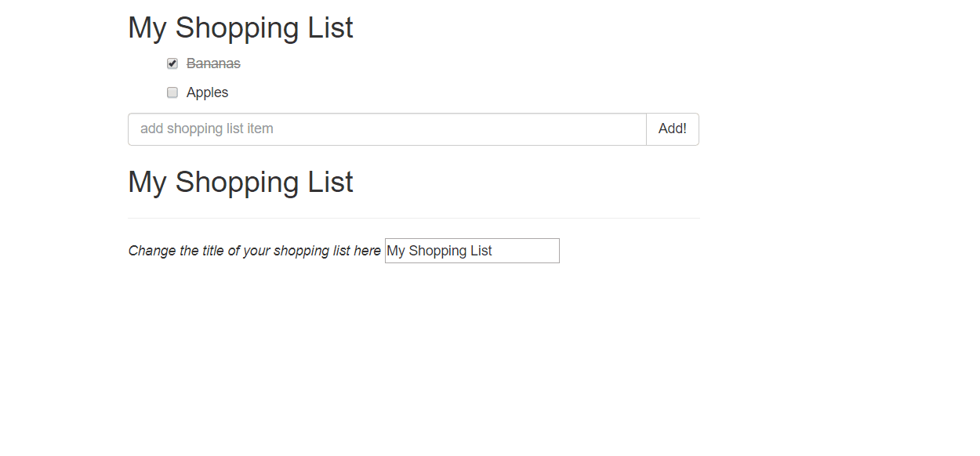Submit new item with Add! button
980x456 pixels.
(672, 129)
